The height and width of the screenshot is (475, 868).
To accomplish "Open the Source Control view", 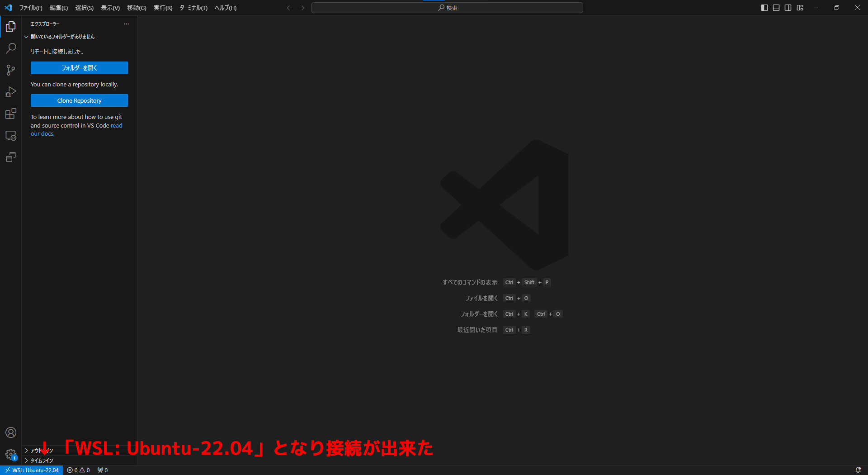I will point(10,70).
